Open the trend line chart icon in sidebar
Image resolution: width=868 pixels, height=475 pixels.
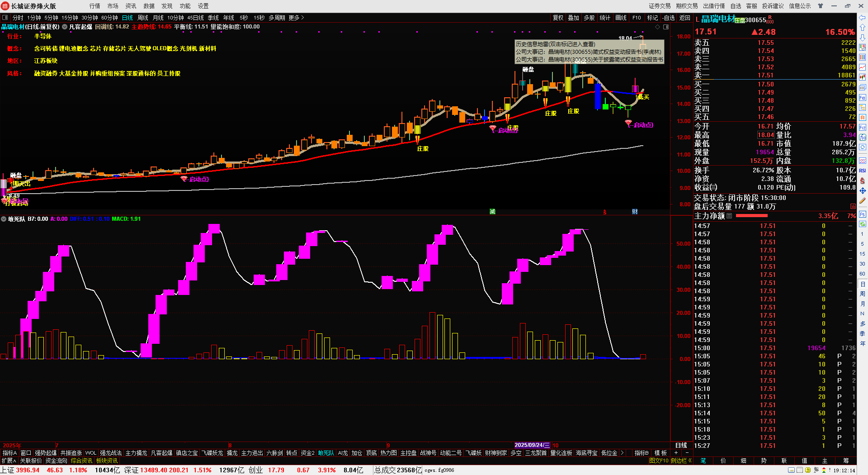pyautogui.click(x=862, y=67)
